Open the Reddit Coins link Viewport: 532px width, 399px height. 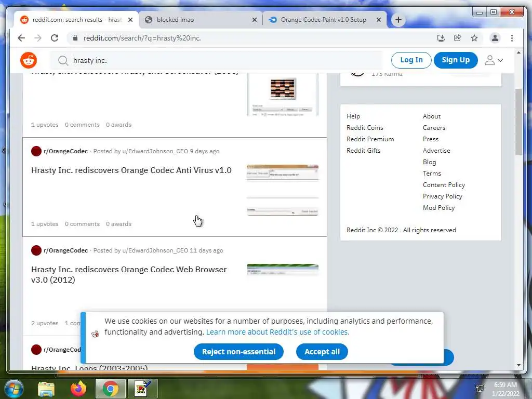click(x=365, y=128)
